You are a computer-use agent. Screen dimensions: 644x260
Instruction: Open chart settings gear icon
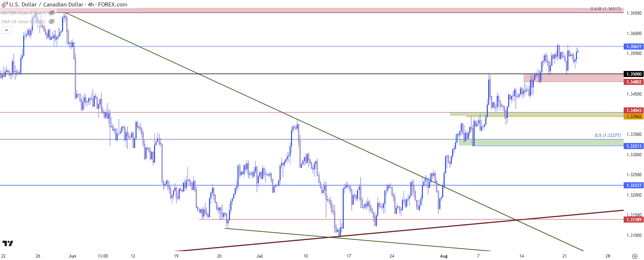click(634, 256)
